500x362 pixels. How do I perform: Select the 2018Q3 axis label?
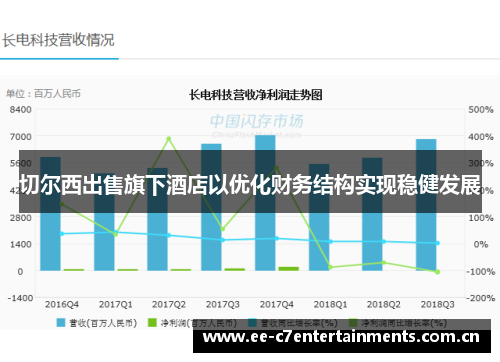point(438,304)
